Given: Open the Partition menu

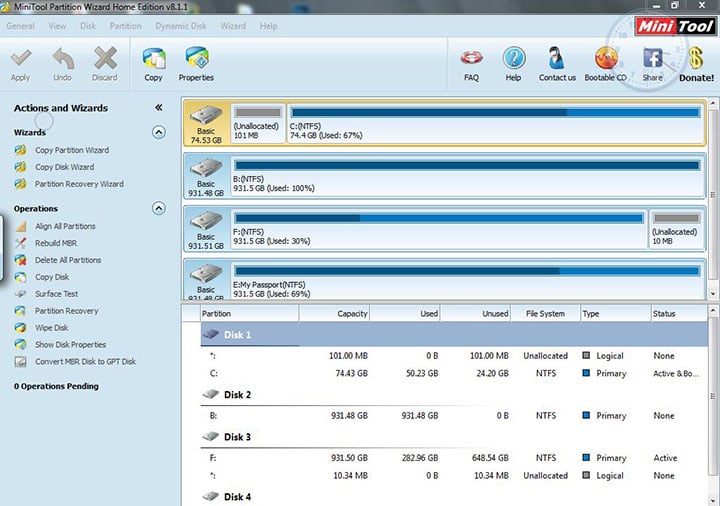Looking at the screenshot, I should (x=125, y=26).
